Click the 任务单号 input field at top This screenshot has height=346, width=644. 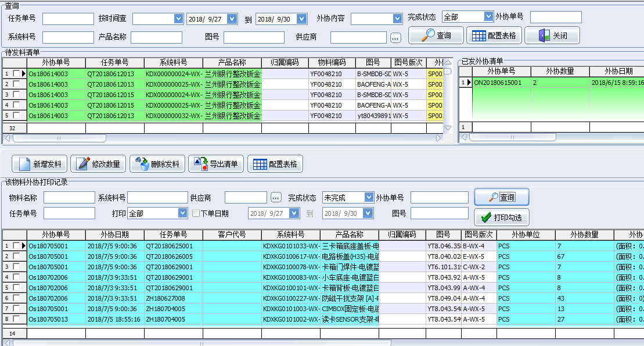[64, 19]
